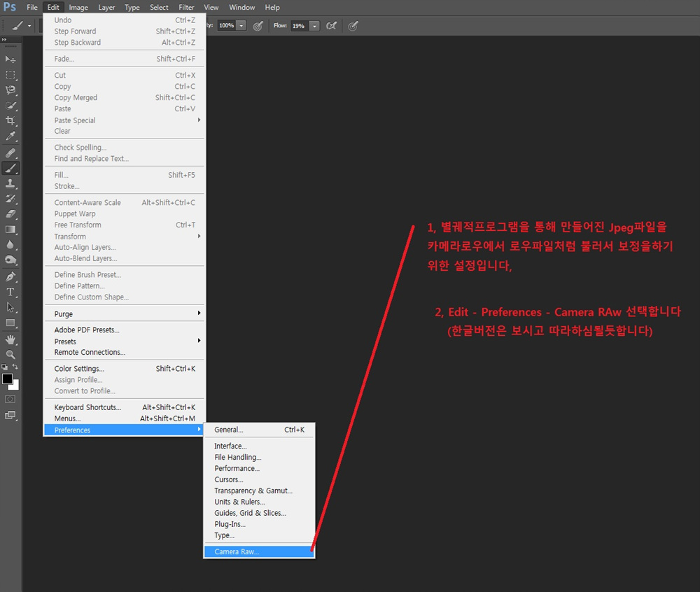700x592 pixels.
Task: Toggle airbrush build-up mode
Action: 332,26
